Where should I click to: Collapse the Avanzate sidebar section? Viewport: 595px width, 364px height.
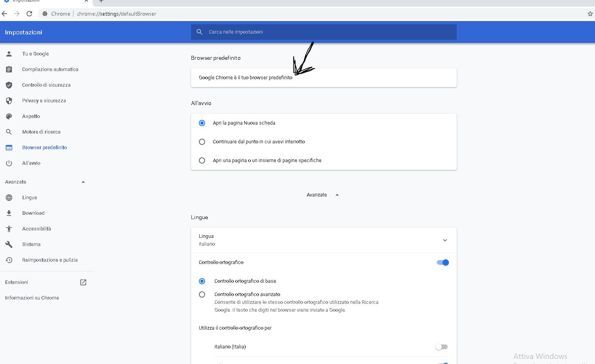pos(83,182)
